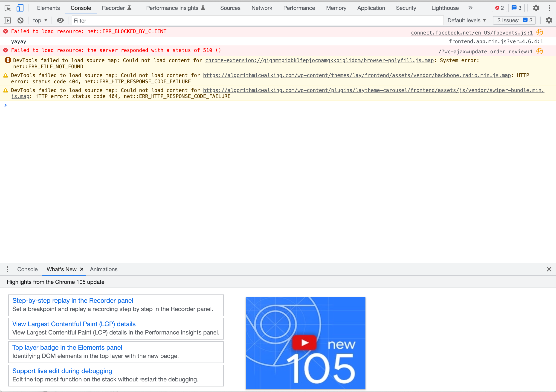
Task: Open DevTools main settings gear
Action: pos(536,8)
